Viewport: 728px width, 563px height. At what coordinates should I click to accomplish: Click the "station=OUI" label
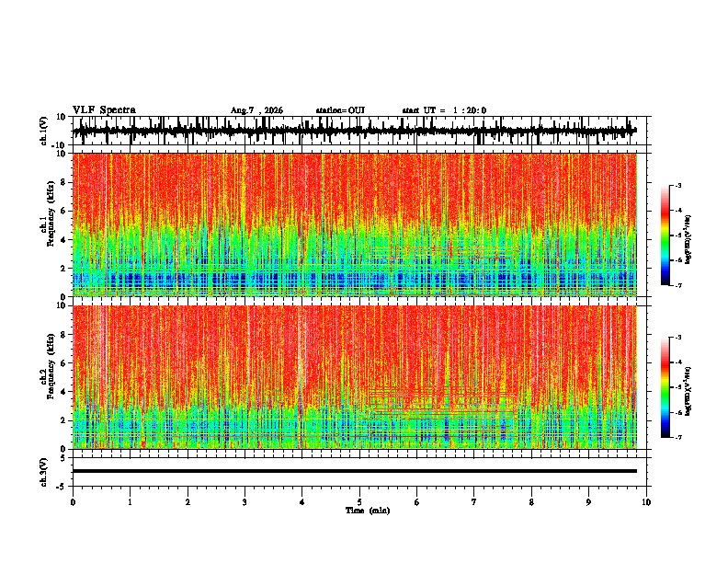(x=340, y=110)
